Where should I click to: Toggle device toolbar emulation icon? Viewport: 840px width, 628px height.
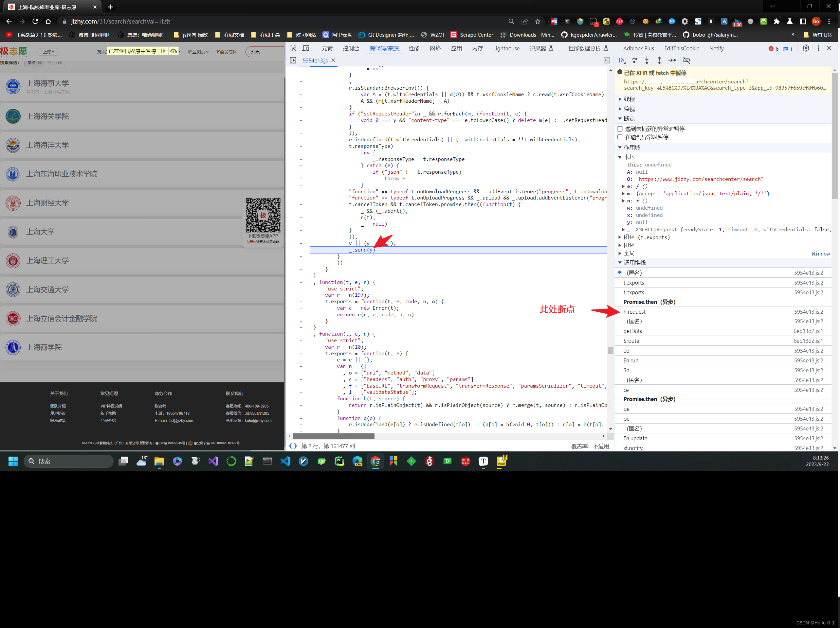point(306,48)
